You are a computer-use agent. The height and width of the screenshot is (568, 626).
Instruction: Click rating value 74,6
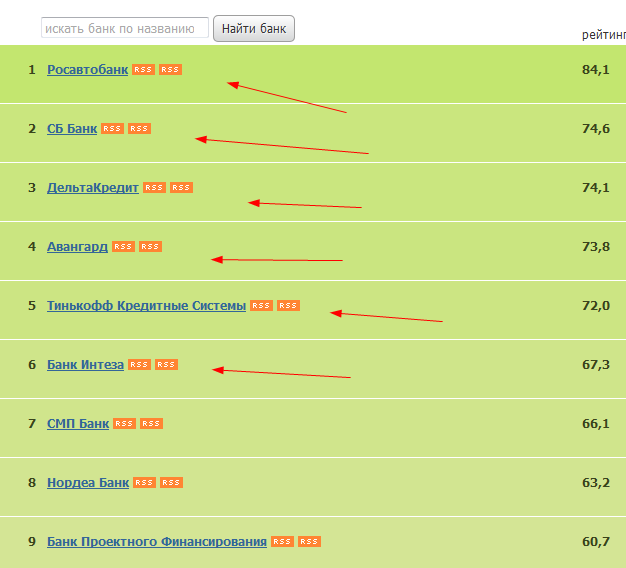[596, 129]
